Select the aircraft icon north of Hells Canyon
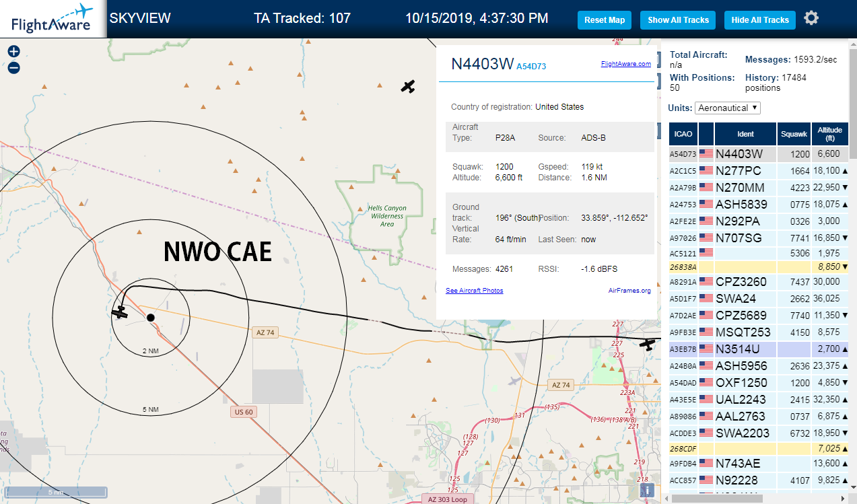 coord(408,86)
